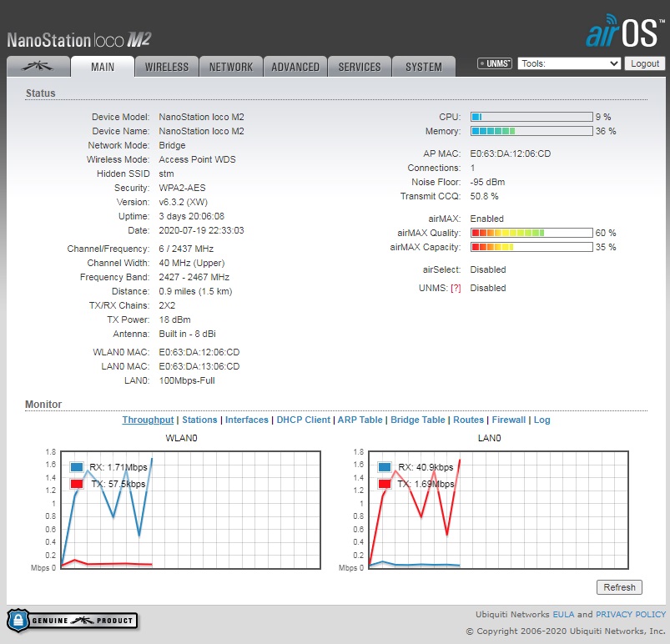
Task: Open the Ubiquiti EULA link
Action: click(563, 614)
